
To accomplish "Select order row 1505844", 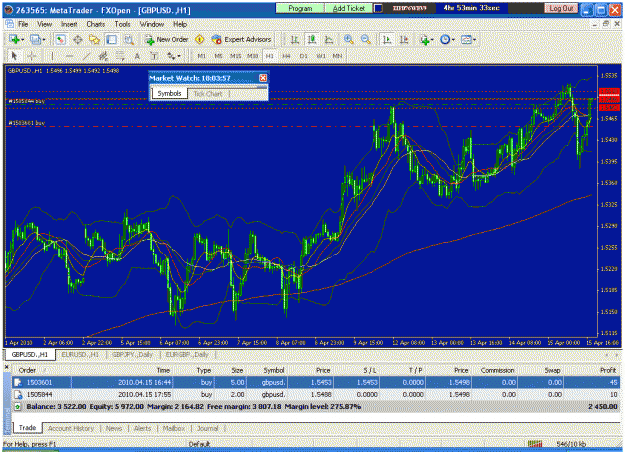I will pos(316,395).
